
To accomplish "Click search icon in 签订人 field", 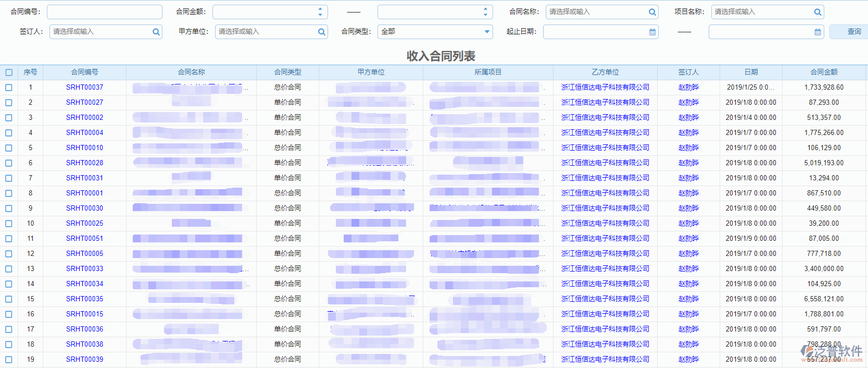I will click(156, 32).
